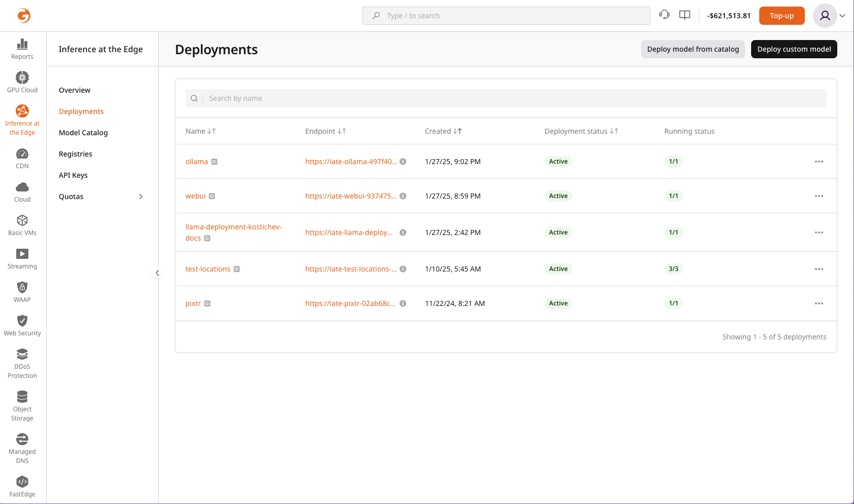Open Registries menu item
This screenshot has height=504, width=854.
[x=76, y=154]
